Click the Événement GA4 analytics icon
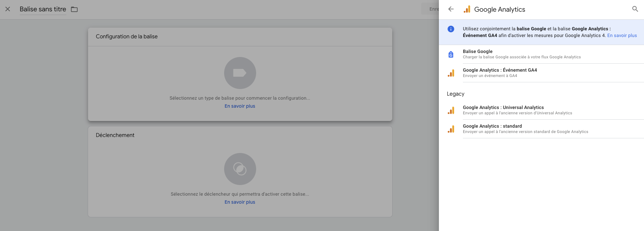Viewport: 644px width, 231px height. coord(451,73)
